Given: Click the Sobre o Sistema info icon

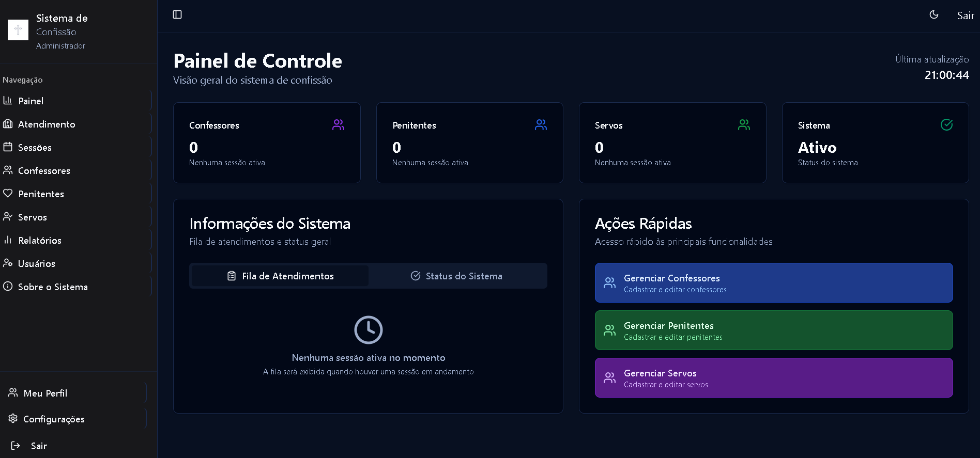Looking at the screenshot, I should [8, 287].
